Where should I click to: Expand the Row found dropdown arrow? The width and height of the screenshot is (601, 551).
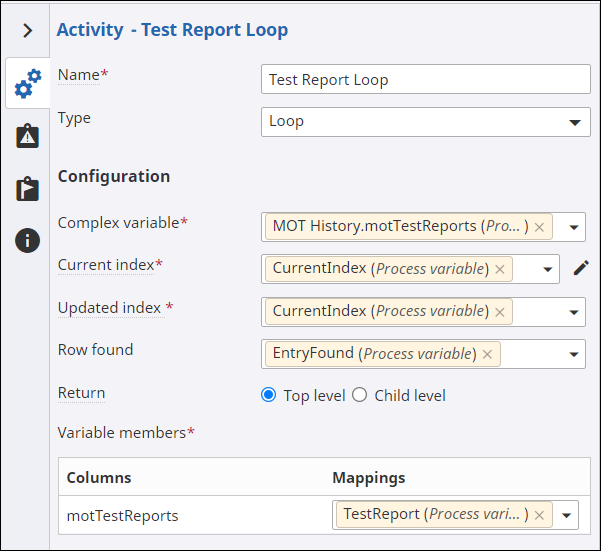[x=574, y=354]
